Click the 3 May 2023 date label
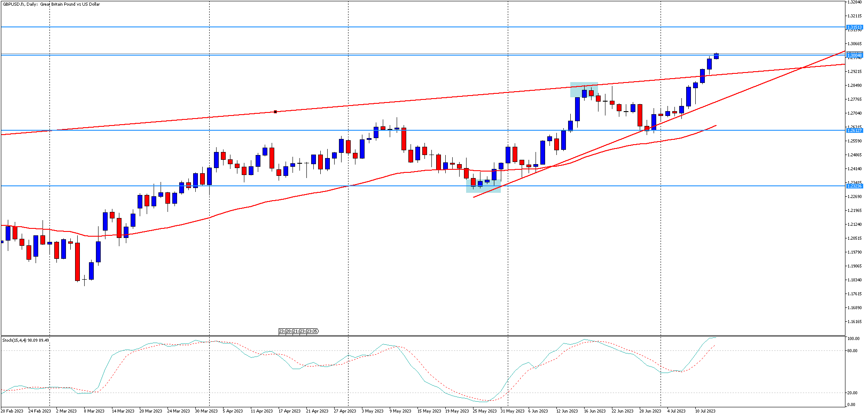Image resolution: width=868 pixels, height=416 pixels. [372, 411]
